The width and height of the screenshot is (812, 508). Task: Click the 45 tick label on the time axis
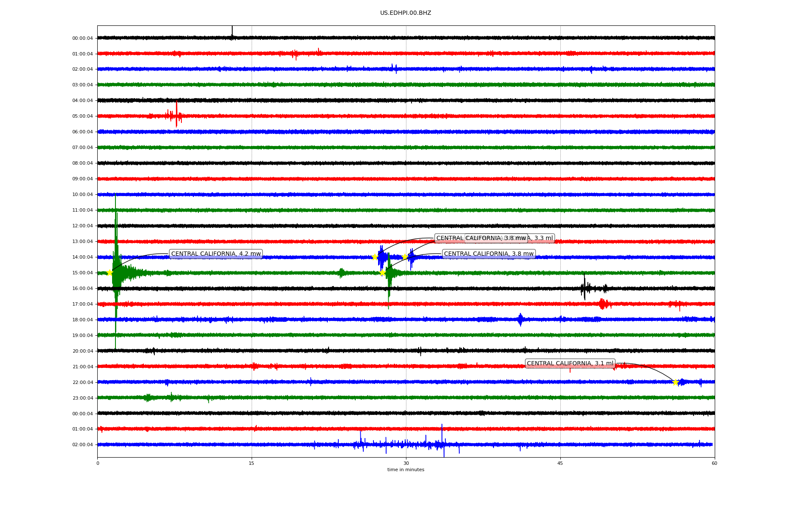[x=560, y=463]
